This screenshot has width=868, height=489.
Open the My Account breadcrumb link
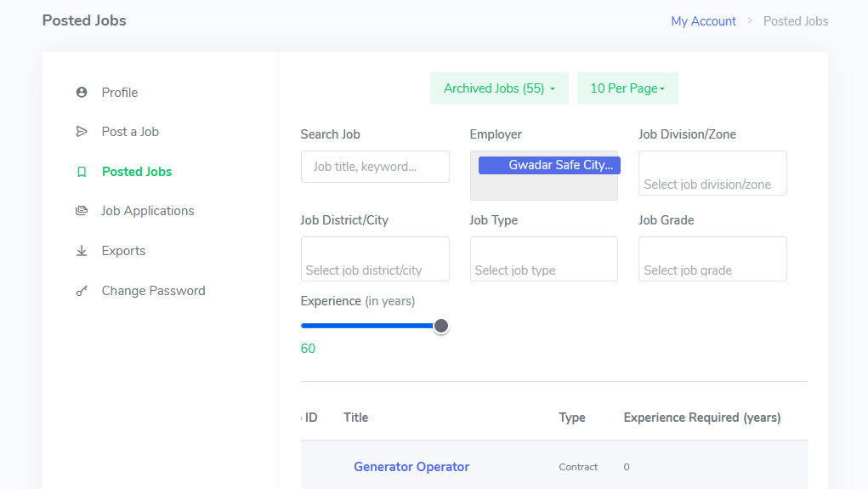click(x=703, y=21)
